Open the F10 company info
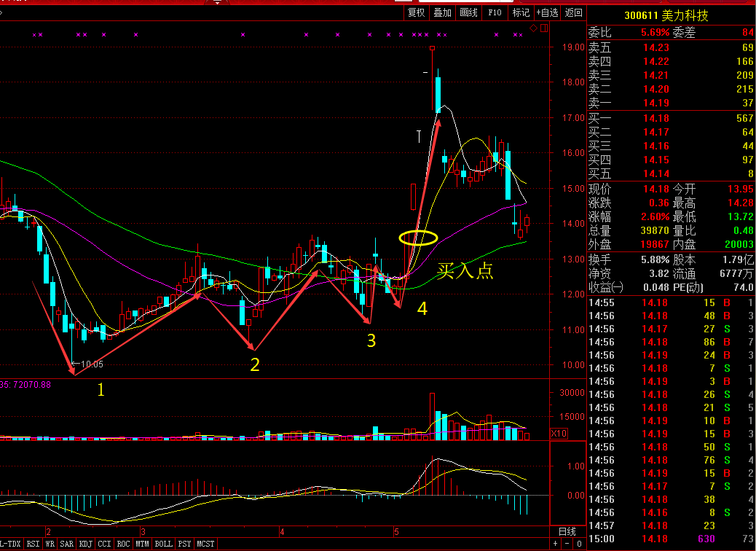Screen dimensions: 756x551 pyautogui.click(x=495, y=12)
